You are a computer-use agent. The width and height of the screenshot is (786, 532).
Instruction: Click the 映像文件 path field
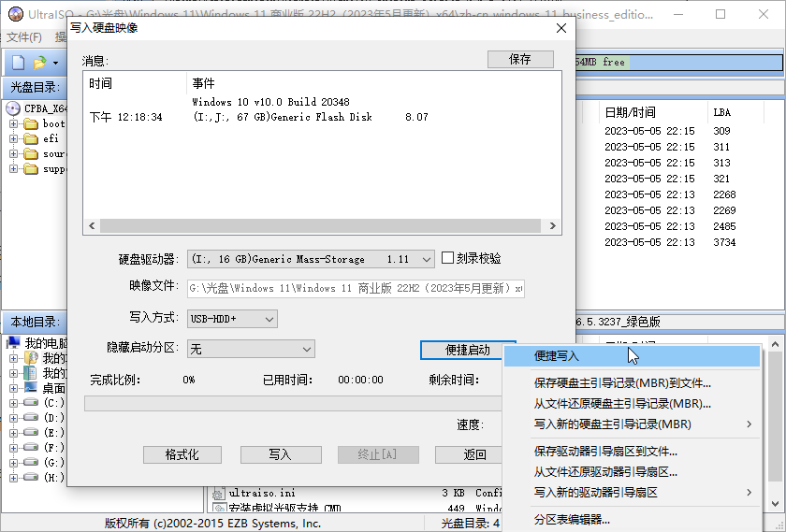(356, 289)
